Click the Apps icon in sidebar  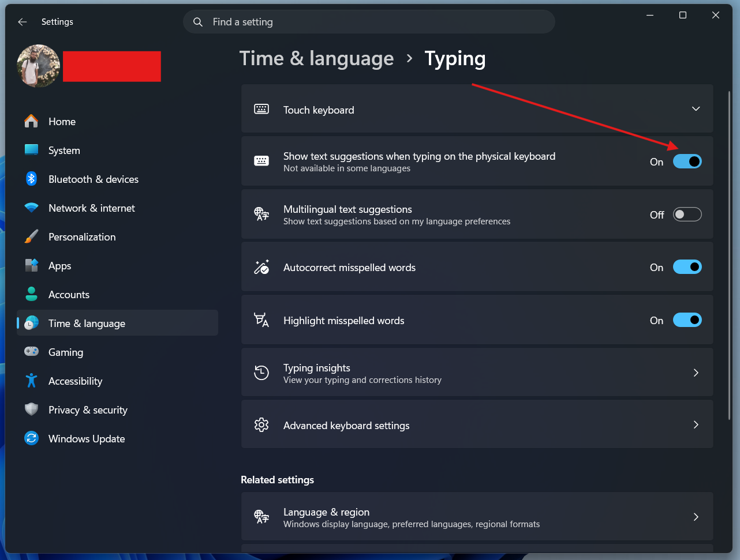point(31,265)
